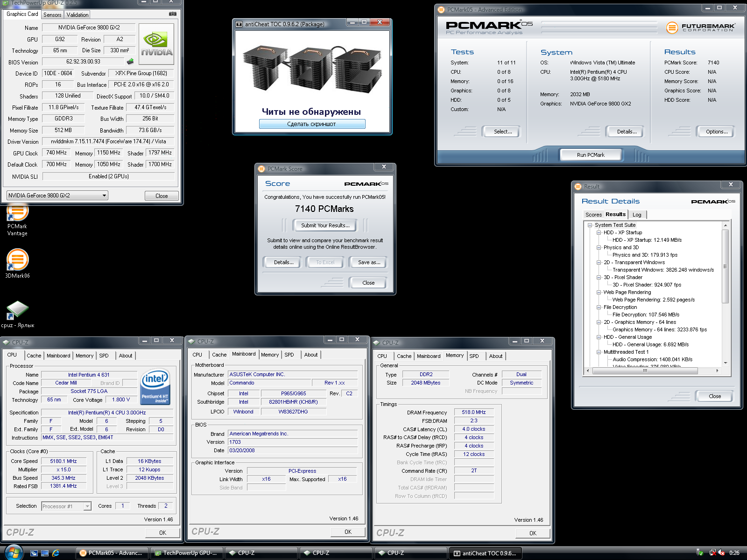Click the DRAM Frequency value 518.0 MHz
This screenshot has width=747, height=560.
(474, 412)
